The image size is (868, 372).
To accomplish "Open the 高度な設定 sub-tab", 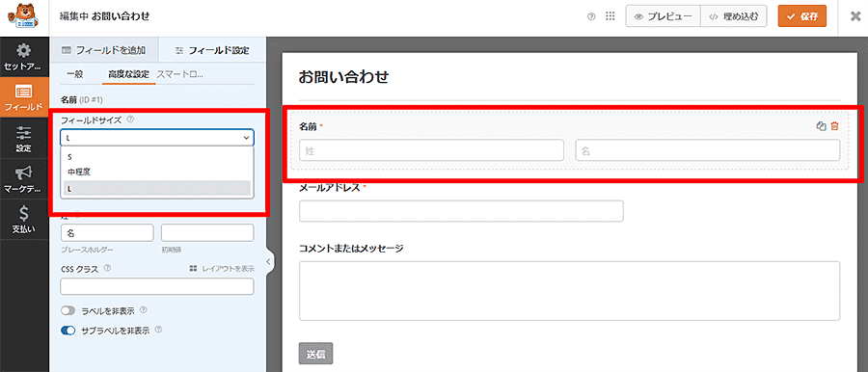I will (128, 74).
